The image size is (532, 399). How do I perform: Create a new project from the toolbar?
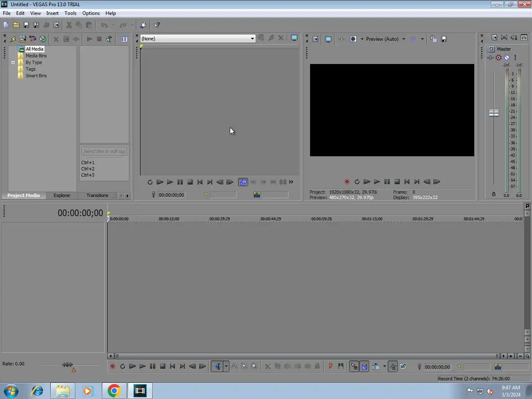[6, 25]
